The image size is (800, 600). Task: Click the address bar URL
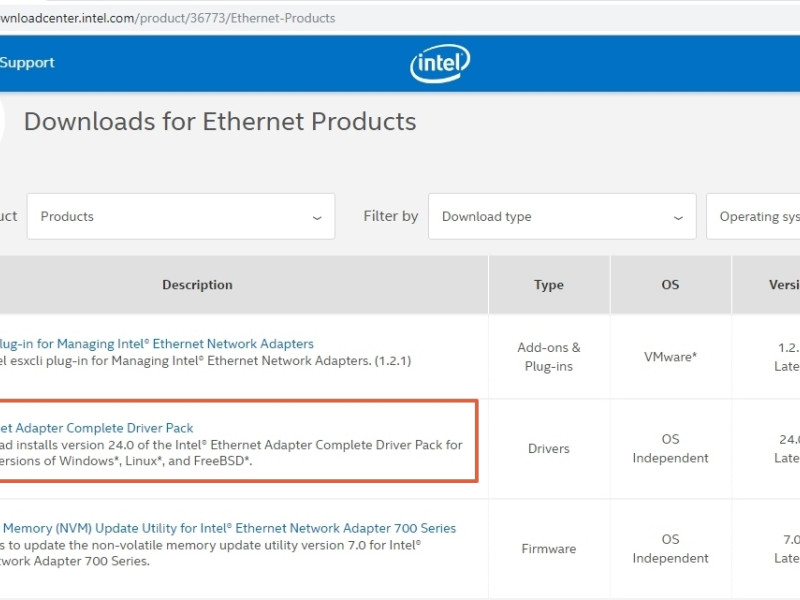[167, 18]
